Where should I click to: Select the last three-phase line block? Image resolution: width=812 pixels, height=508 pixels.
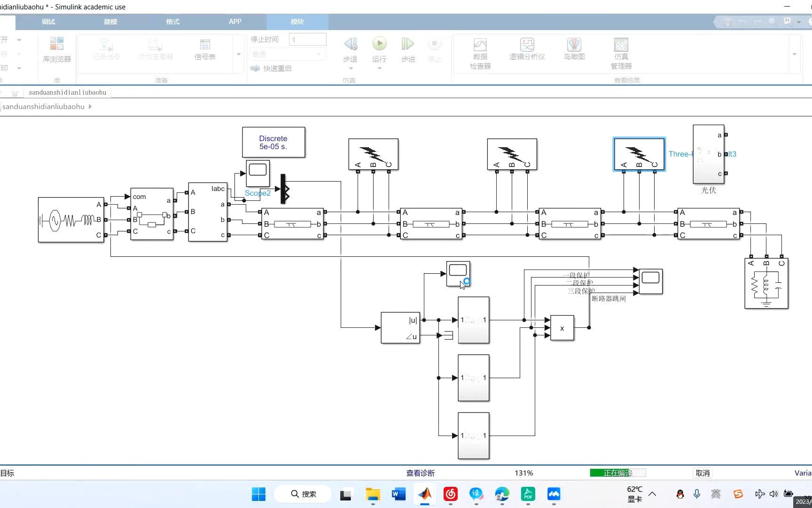coord(709,224)
